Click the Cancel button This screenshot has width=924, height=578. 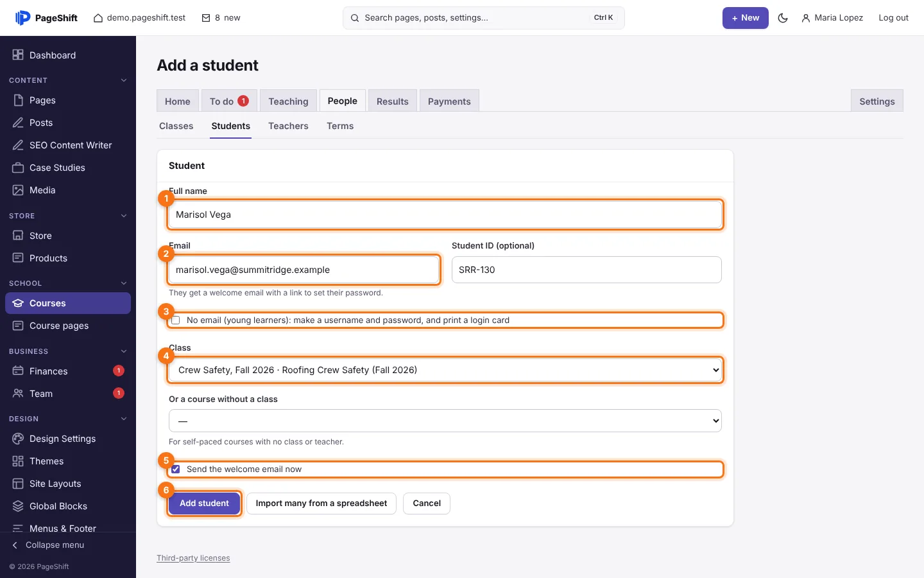[x=427, y=504]
